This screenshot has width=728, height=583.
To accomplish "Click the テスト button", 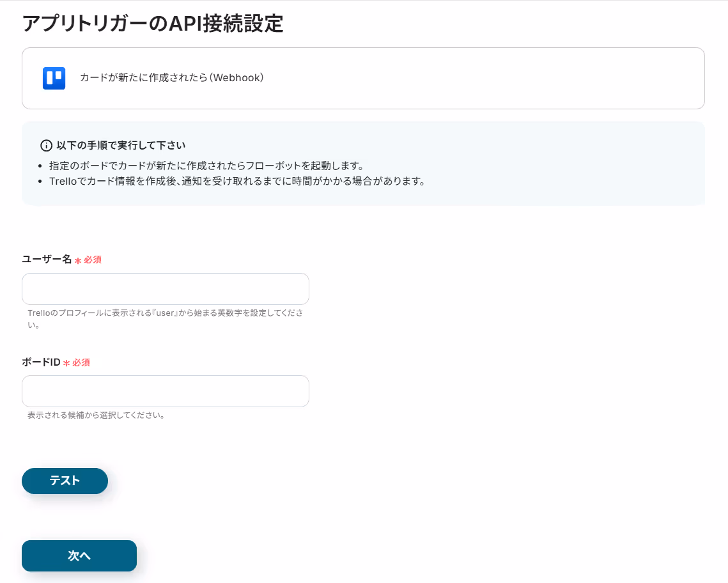I will 65,481.
